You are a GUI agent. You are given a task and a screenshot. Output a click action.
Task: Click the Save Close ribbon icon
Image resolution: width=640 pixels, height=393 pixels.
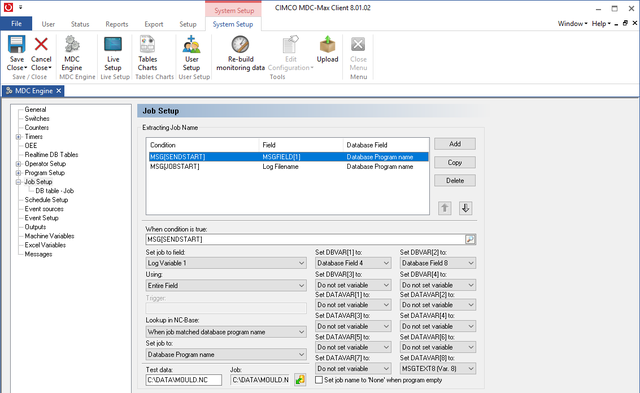click(17, 44)
